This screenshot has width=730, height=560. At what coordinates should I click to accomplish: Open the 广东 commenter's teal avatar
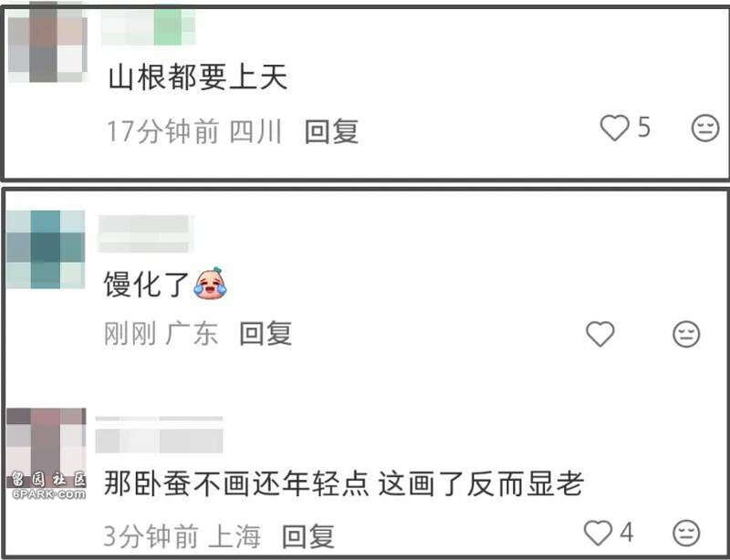click(46, 250)
